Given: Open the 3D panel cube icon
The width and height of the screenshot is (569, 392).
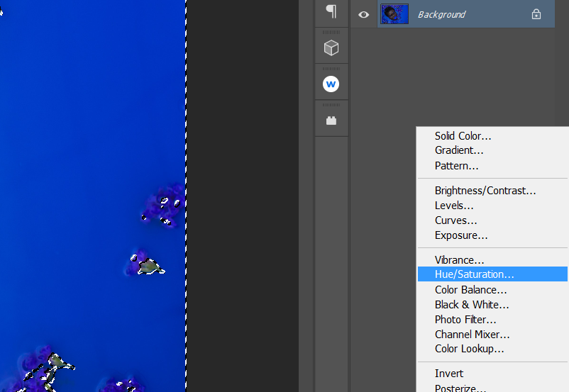Looking at the screenshot, I should click(x=331, y=47).
